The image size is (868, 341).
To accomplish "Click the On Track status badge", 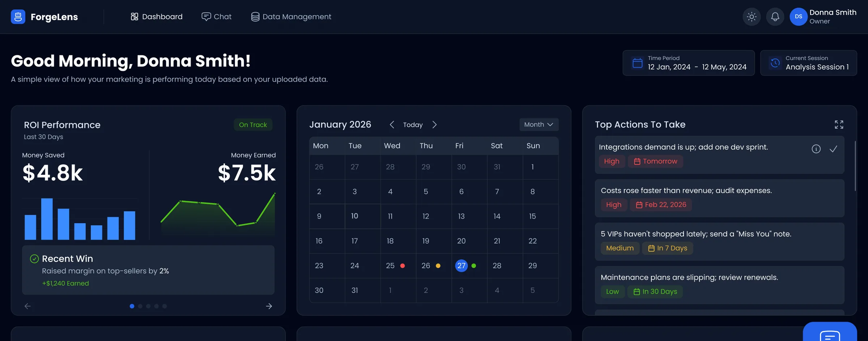I will coord(253,125).
